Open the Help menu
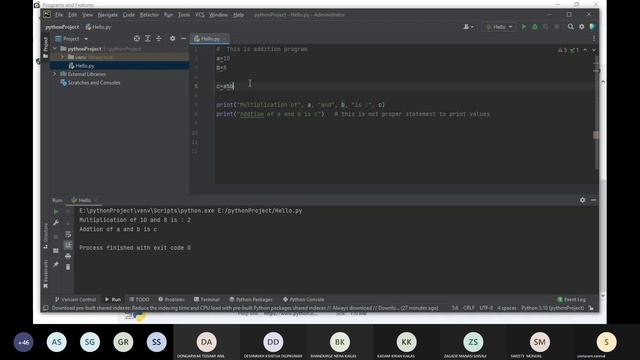Image resolution: width=640 pixels, height=360 pixels. tap(238, 15)
